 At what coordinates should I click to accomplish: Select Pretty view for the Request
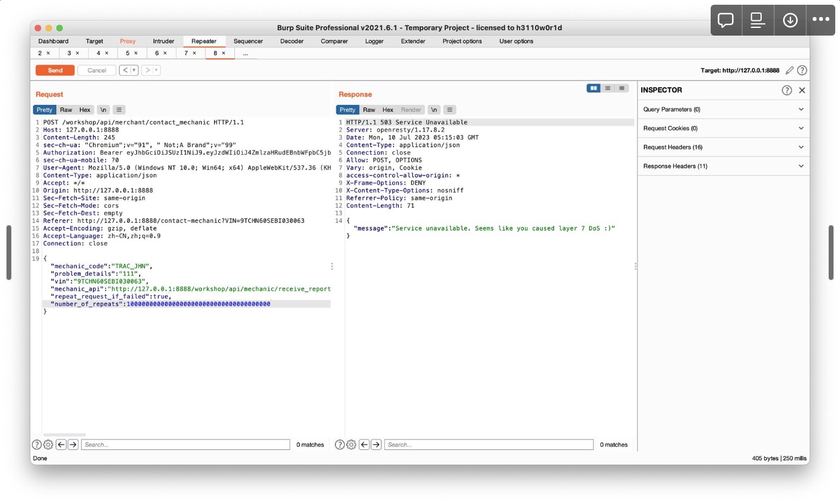44,110
